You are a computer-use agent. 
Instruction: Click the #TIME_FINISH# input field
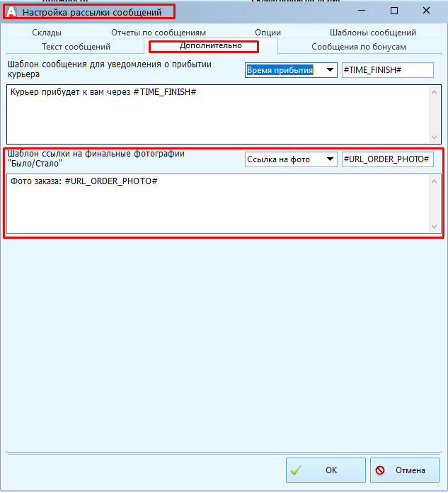coord(386,70)
